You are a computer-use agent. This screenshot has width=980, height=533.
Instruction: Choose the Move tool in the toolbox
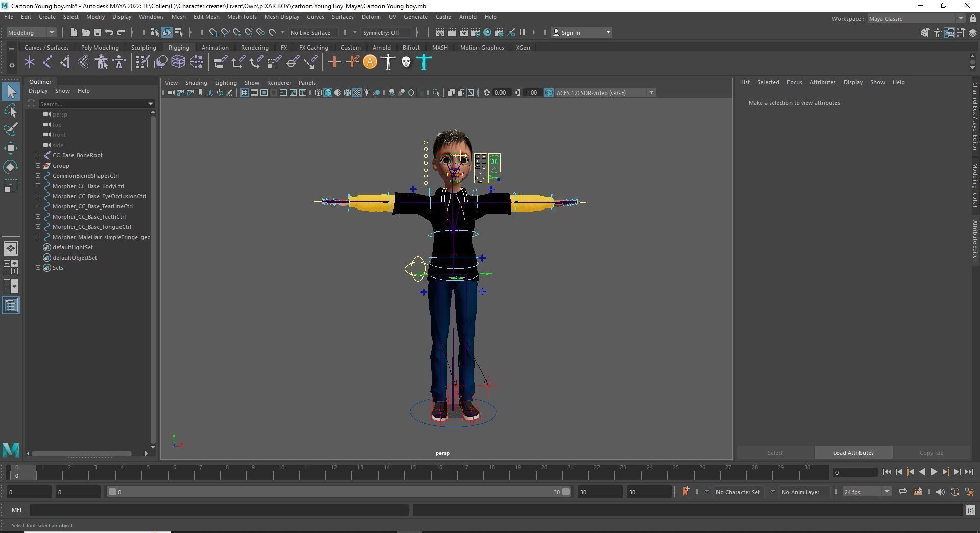click(x=11, y=148)
